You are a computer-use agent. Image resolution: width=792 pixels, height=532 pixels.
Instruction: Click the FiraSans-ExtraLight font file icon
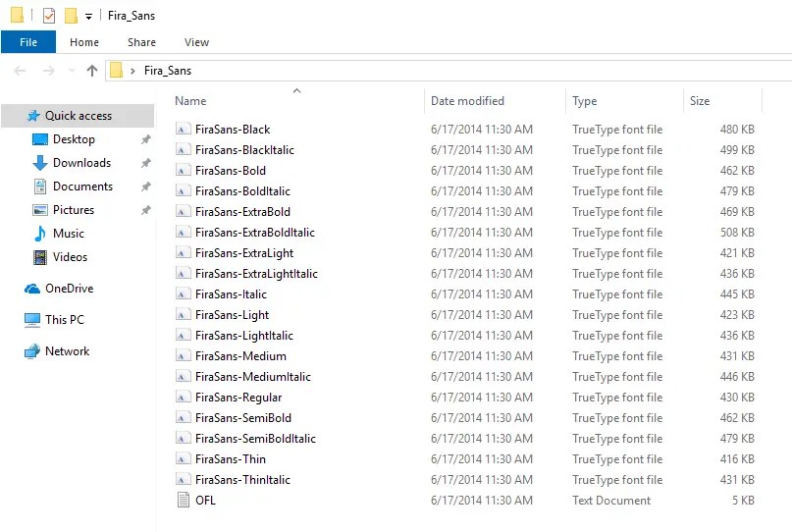(x=183, y=252)
